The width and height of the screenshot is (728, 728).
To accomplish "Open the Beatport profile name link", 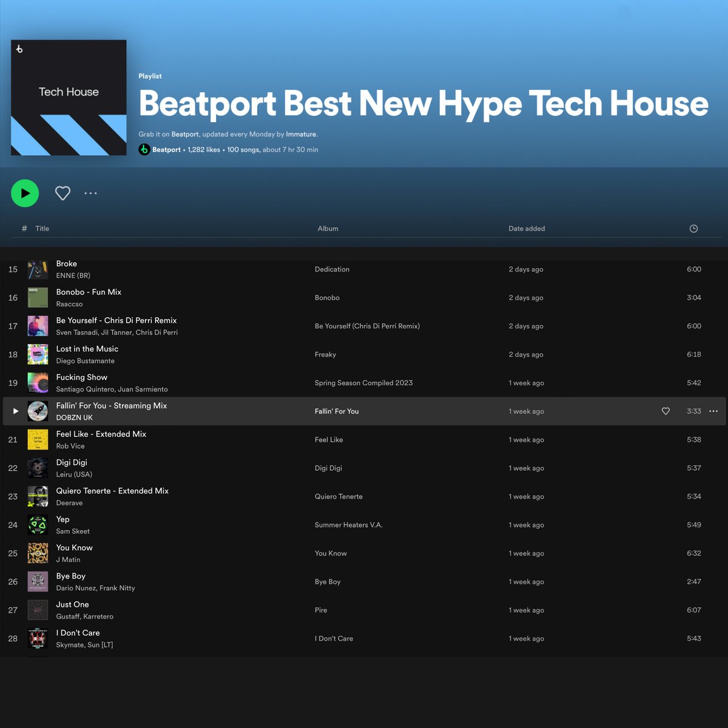I will [166, 150].
